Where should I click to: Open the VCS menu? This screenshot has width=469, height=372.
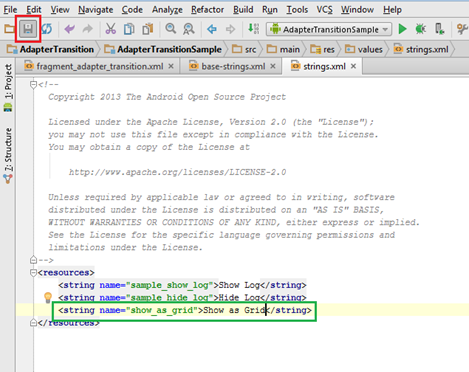325,10
